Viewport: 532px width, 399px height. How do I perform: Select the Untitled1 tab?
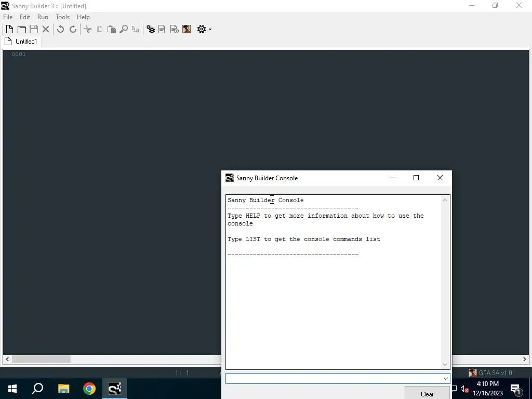click(21, 42)
